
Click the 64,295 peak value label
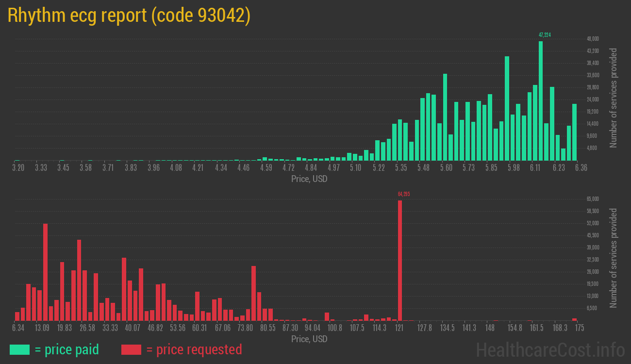[404, 194]
